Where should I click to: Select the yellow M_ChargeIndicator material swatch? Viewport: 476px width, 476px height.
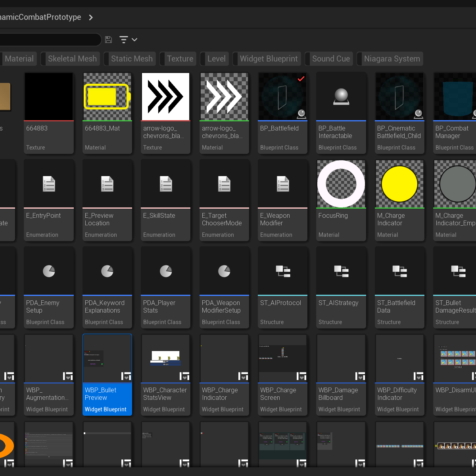399,184
